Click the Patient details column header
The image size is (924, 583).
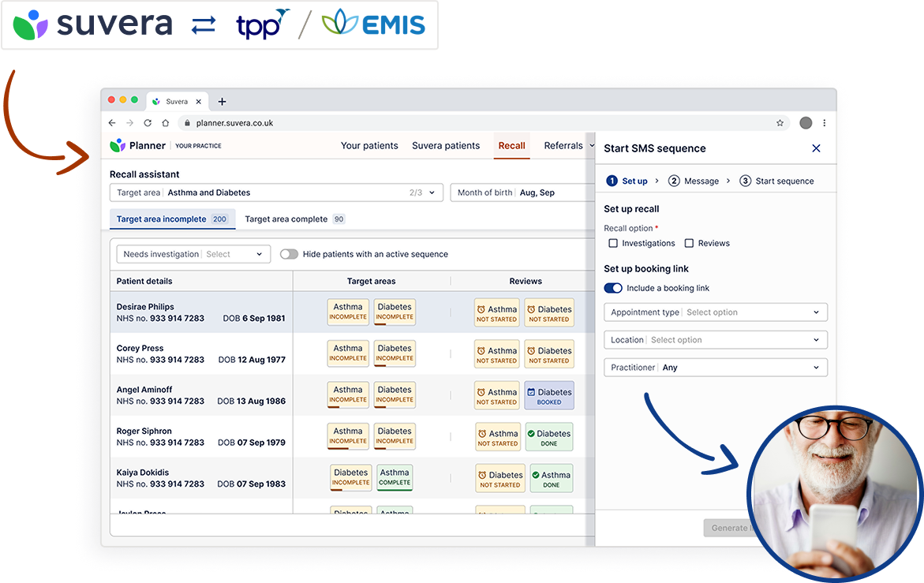tap(144, 281)
